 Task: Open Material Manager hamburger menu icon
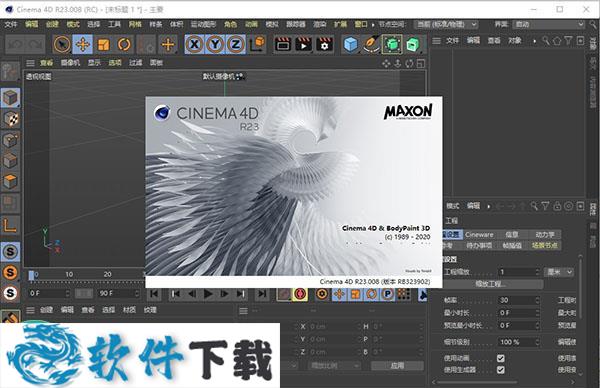click(x=30, y=310)
